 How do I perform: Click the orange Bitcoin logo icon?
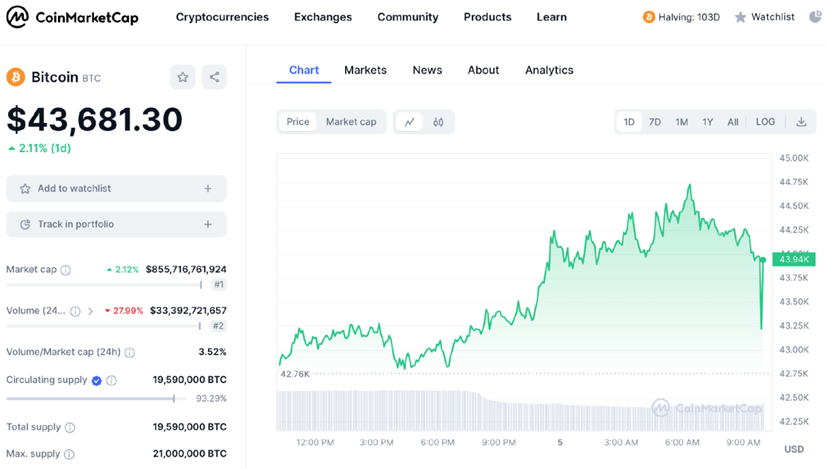pyautogui.click(x=16, y=77)
